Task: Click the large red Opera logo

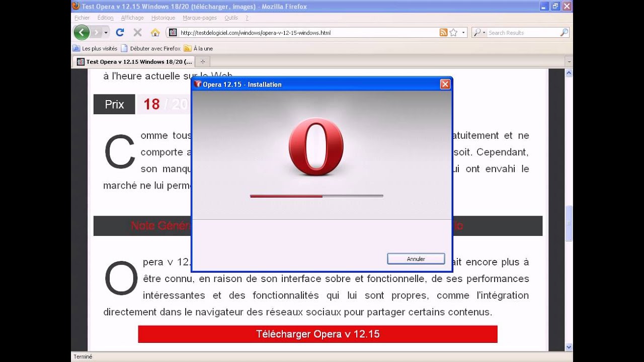Action: pos(316,147)
